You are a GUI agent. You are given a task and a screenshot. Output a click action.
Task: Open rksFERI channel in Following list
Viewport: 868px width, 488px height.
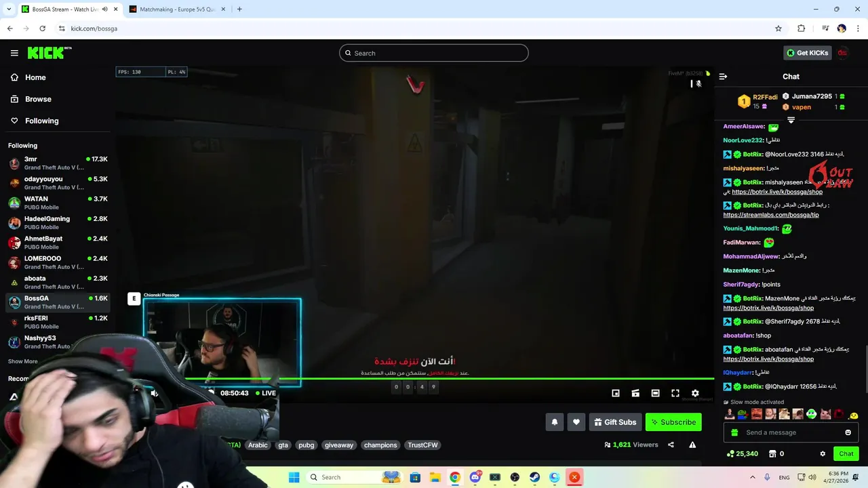(58, 322)
